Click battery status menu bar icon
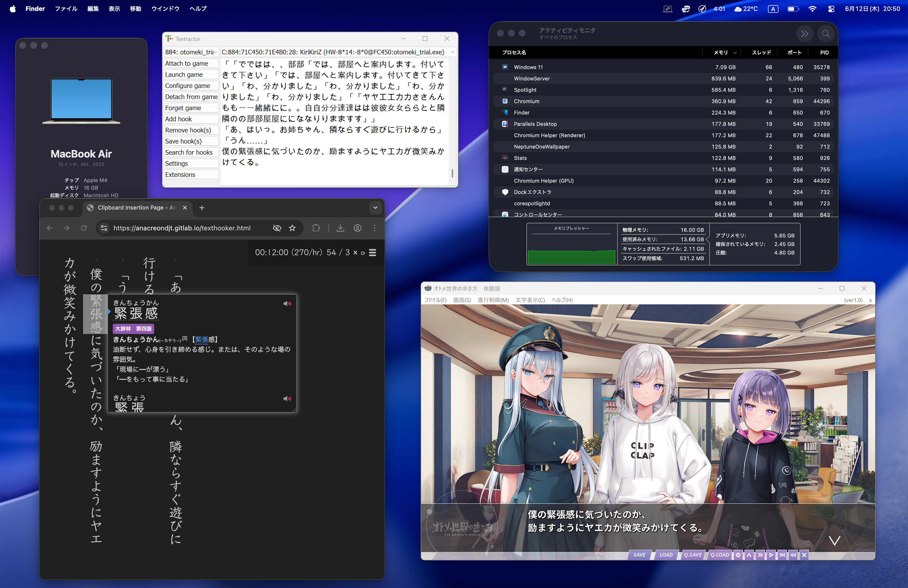Image resolution: width=908 pixels, height=588 pixels. (793, 9)
